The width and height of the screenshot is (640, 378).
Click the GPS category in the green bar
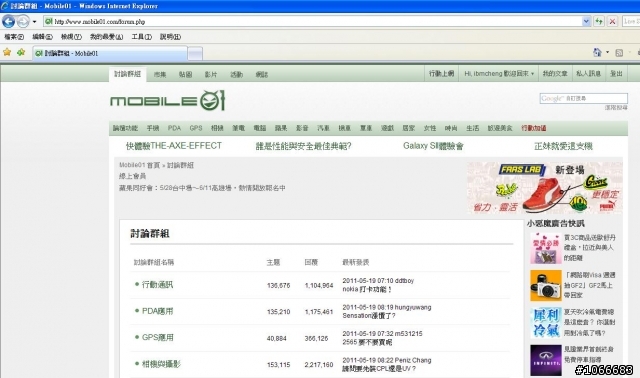click(x=196, y=128)
